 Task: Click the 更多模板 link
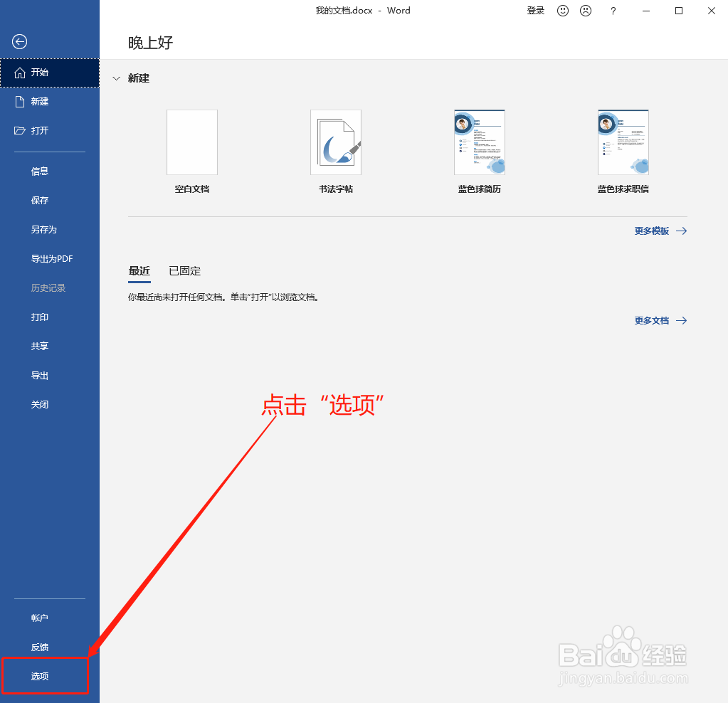pyautogui.click(x=660, y=231)
